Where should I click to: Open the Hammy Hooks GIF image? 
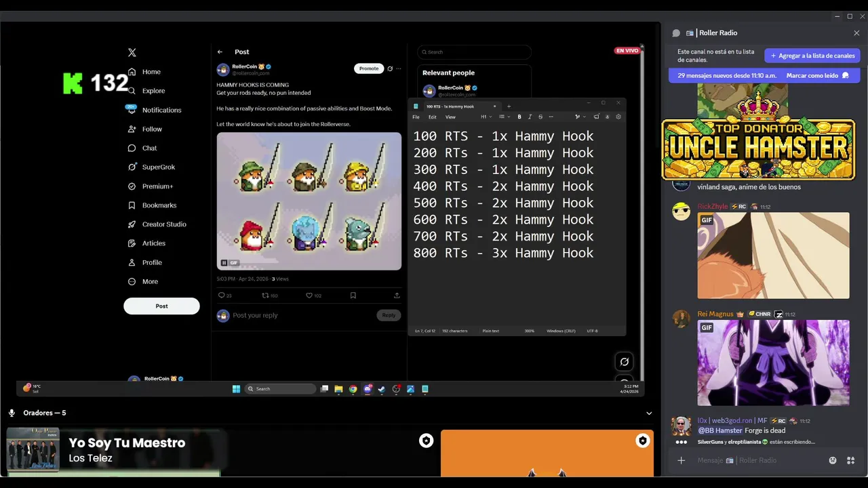[309, 201]
